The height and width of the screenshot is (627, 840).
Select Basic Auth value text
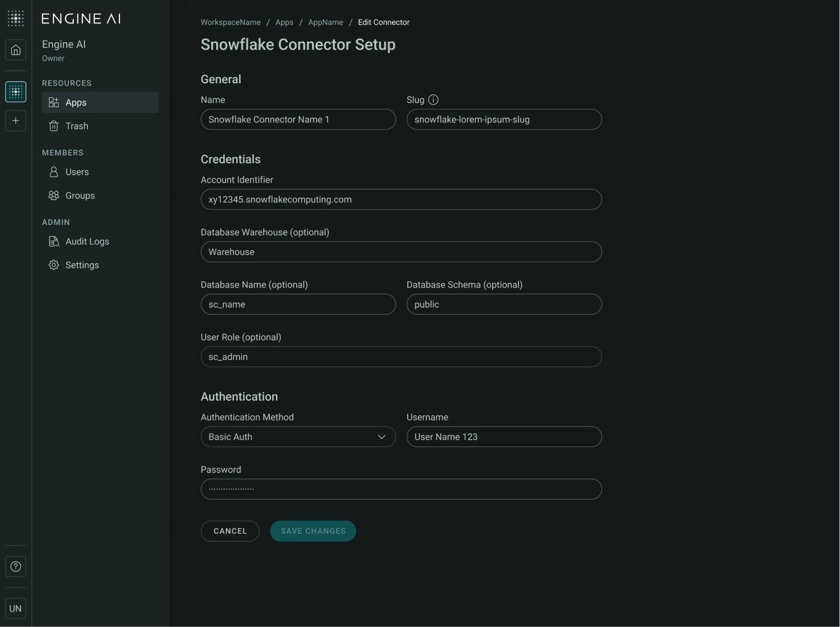point(231,437)
